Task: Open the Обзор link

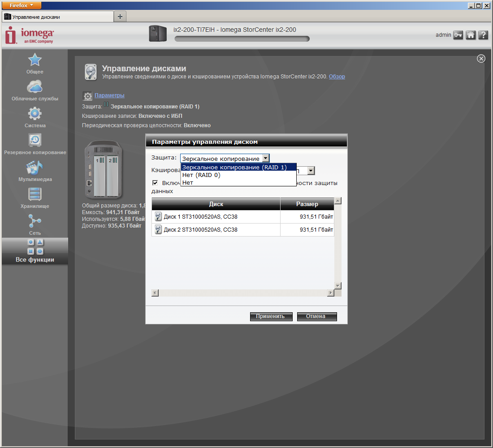Action: pyautogui.click(x=337, y=77)
